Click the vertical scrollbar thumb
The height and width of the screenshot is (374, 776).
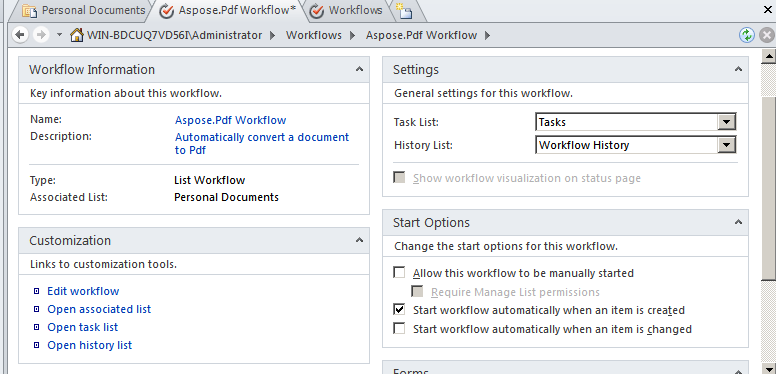pyautogui.click(x=768, y=188)
